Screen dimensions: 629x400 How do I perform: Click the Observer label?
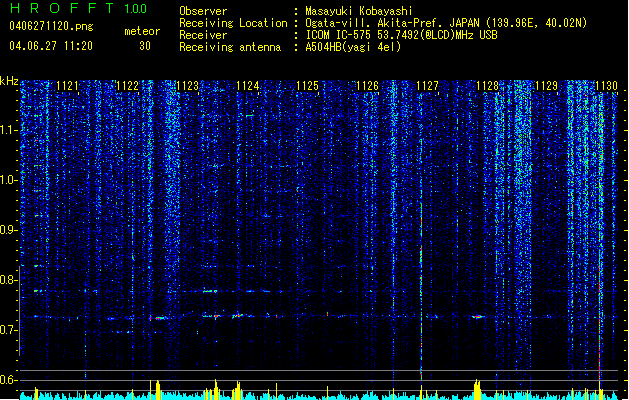pos(203,11)
